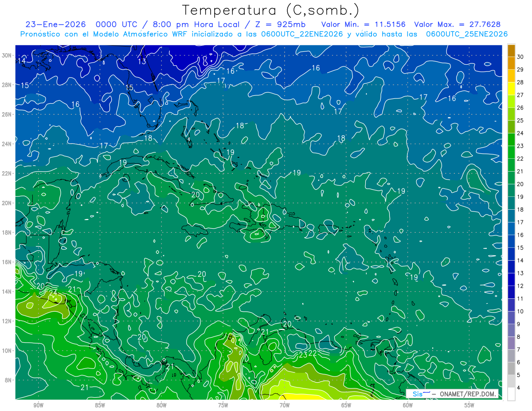Click the latitude axis label "8N"
Image resolution: width=532 pixels, height=411 pixels.
coord(9,380)
